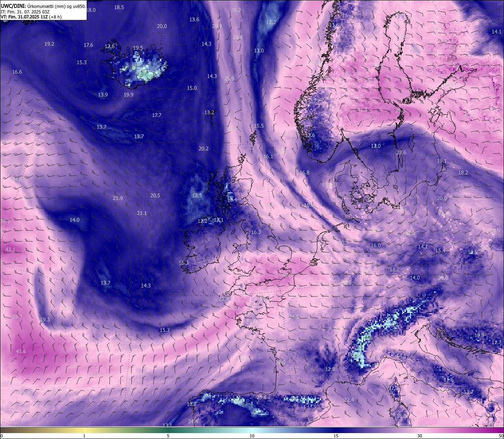The width and height of the screenshot is (504, 439).
Task: Click the 17.7 value over the Atlantic
Action: (x=157, y=115)
